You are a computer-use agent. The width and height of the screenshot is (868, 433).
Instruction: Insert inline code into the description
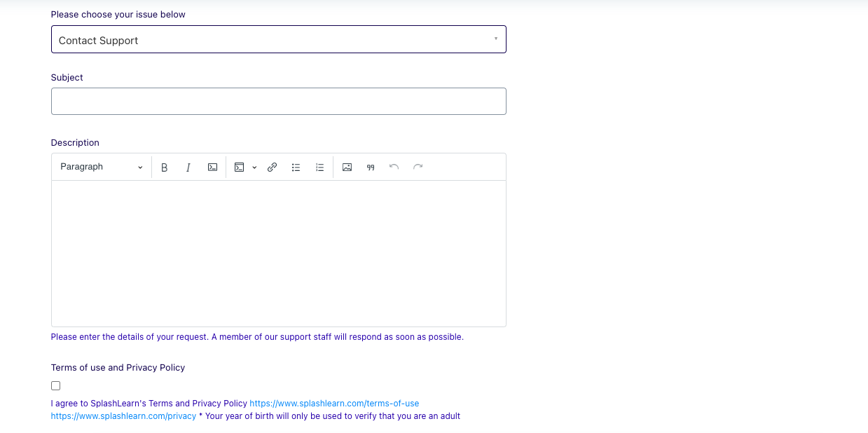click(x=212, y=167)
